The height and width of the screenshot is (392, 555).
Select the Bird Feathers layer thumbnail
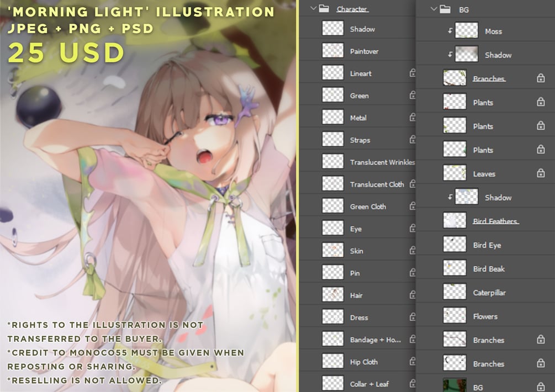(454, 220)
